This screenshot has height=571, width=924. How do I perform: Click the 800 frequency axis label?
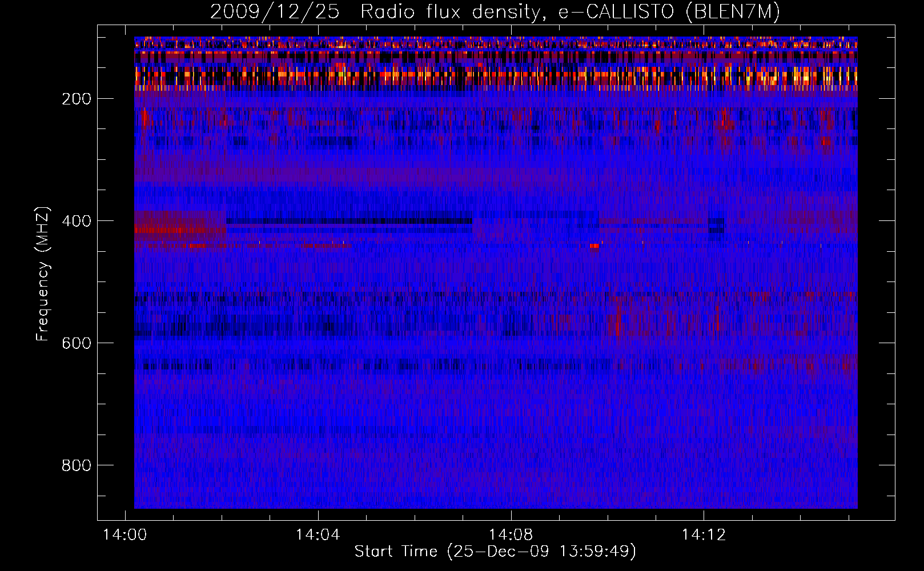pos(77,465)
